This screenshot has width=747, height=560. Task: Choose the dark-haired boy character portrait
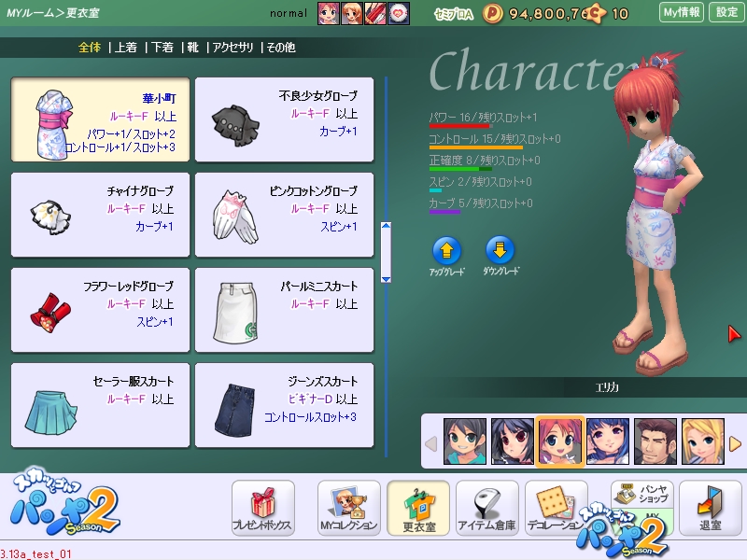(465, 441)
